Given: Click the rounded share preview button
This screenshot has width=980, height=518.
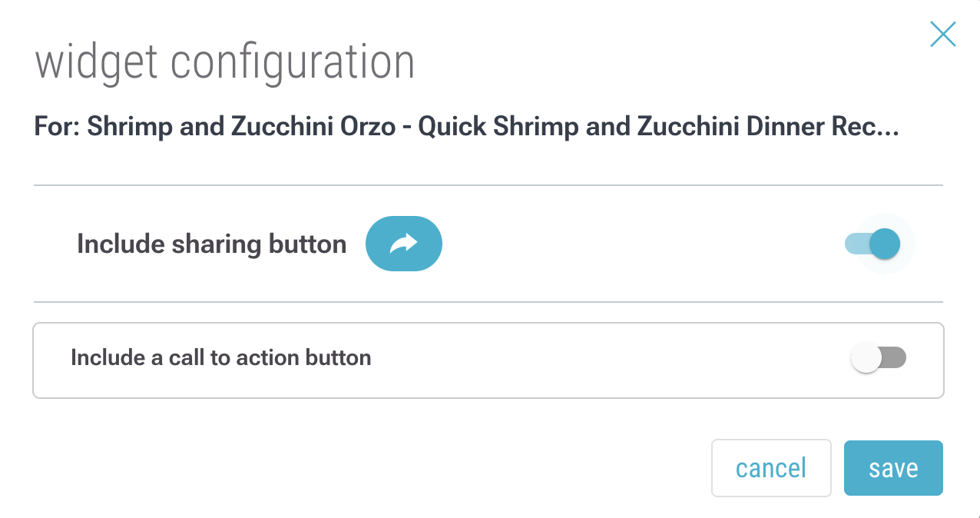Looking at the screenshot, I should (x=404, y=244).
